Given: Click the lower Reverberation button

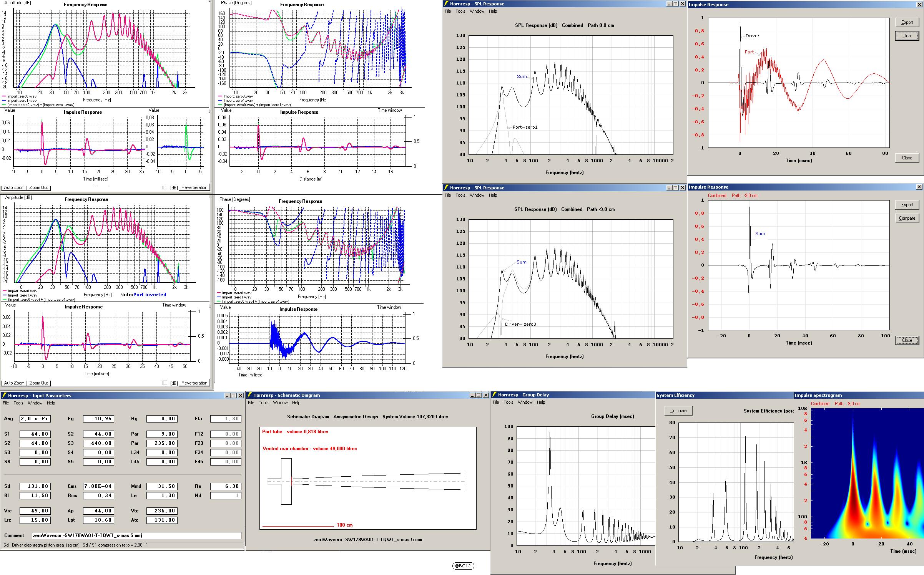Looking at the screenshot, I should pyautogui.click(x=194, y=383).
